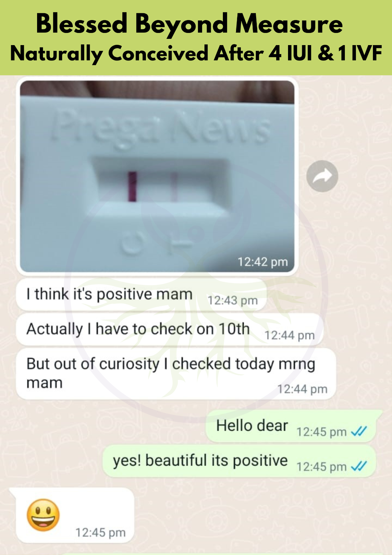Tap the C and T markings on test
Screen dimensions: 392x555
coord(156,242)
